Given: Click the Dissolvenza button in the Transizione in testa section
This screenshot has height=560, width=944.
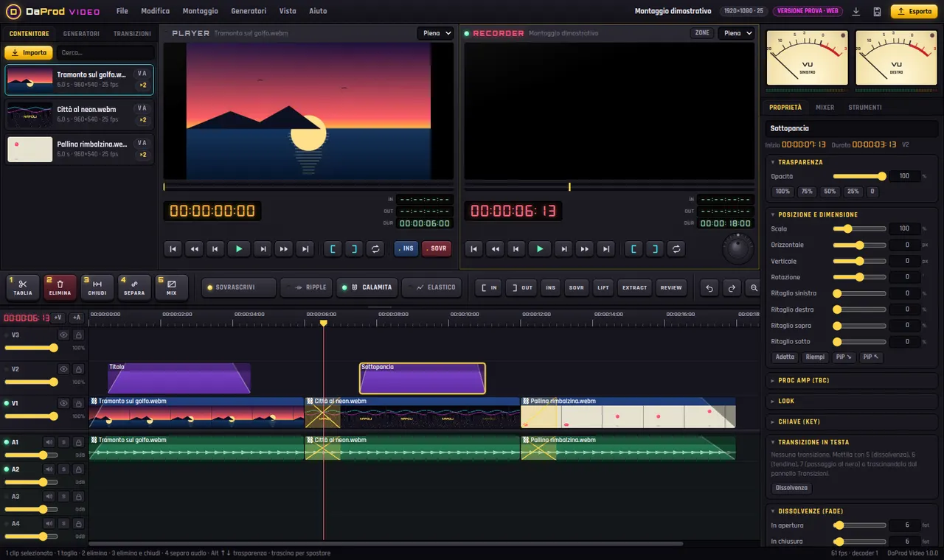Looking at the screenshot, I should pos(792,488).
